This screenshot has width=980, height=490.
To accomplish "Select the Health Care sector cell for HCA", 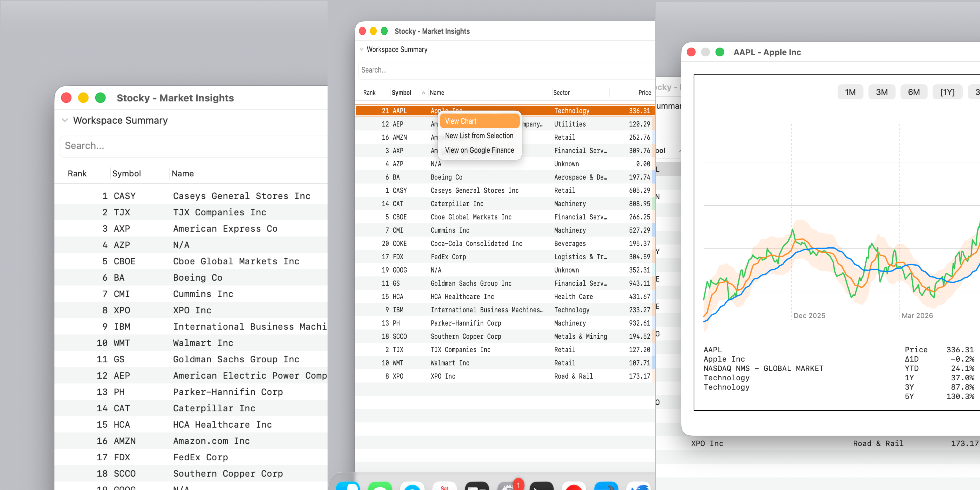I will 573,297.
